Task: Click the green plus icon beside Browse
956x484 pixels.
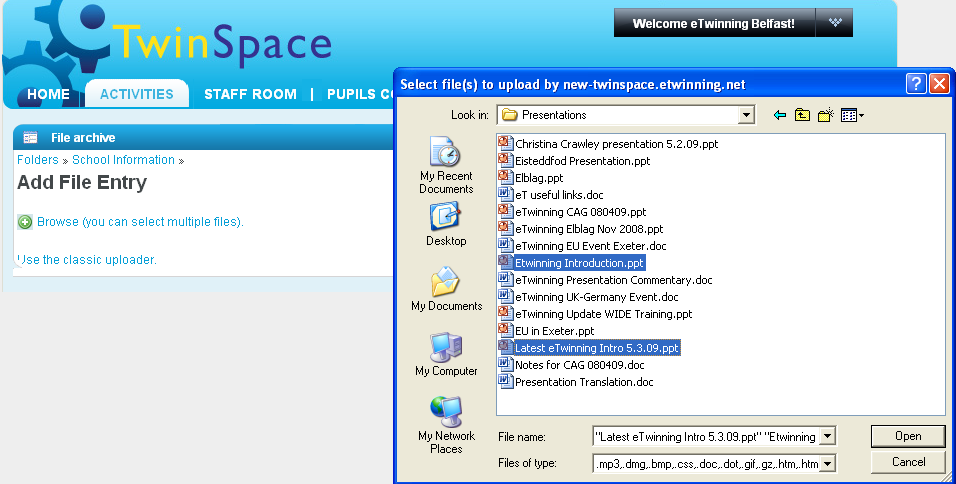Action: [25, 222]
